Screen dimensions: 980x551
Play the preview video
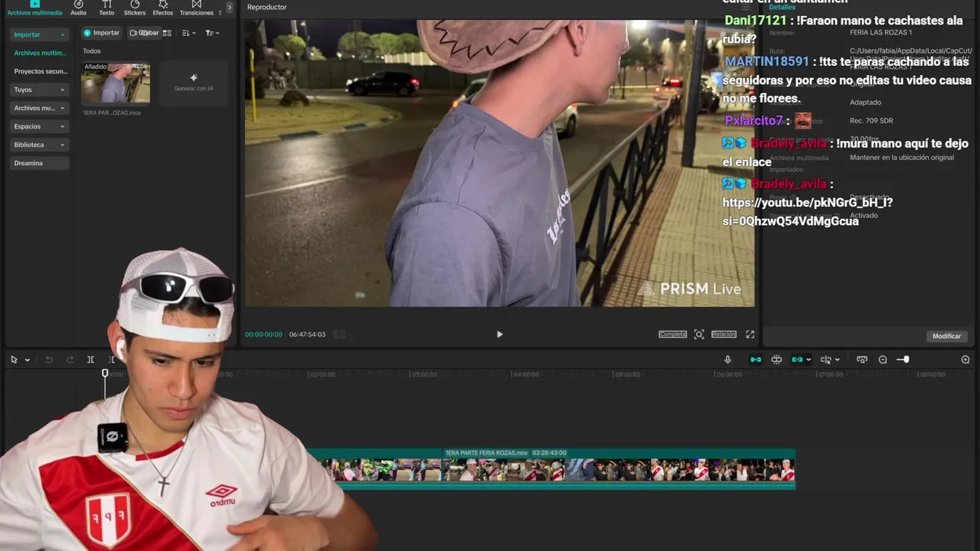[499, 334]
